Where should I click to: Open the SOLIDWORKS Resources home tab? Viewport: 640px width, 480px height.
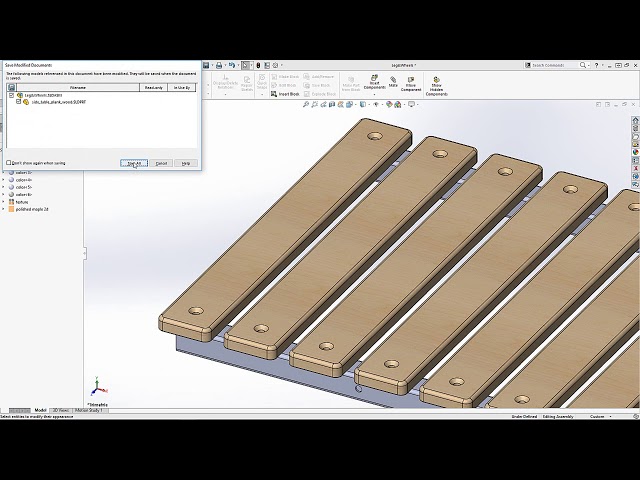[x=636, y=120]
